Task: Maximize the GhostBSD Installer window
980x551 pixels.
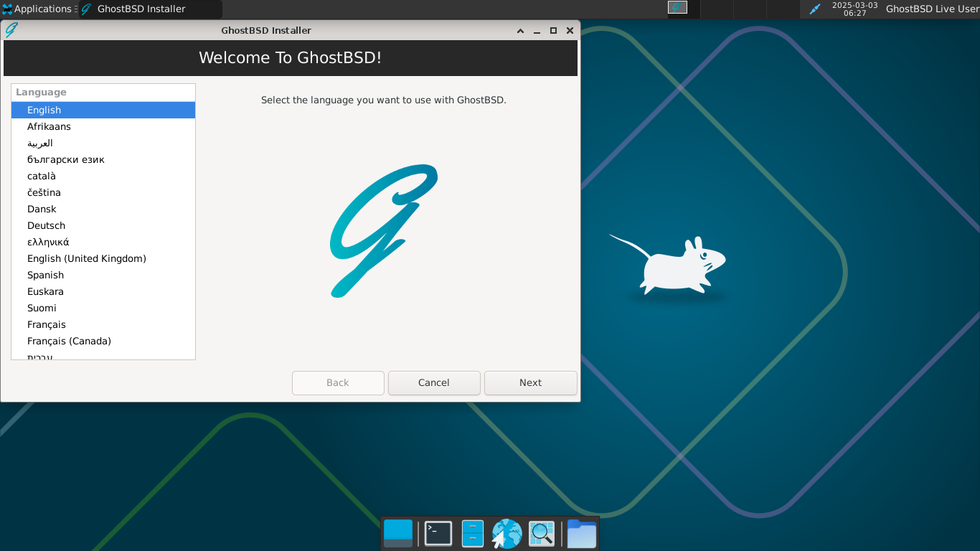Action: coord(553,31)
